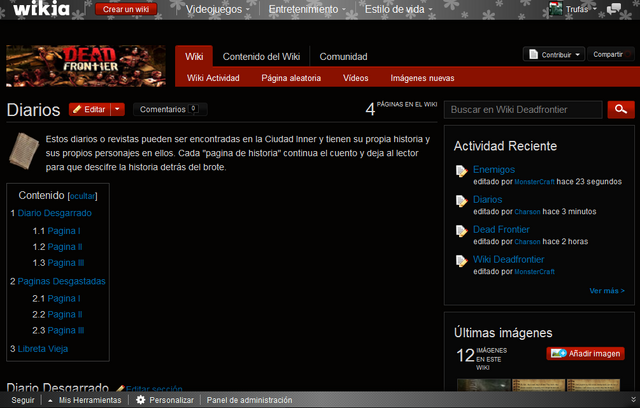This screenshot has width=640, height=408.
Task: Open MonsterCraft profile under Enemigos
Action: click(534, 182)
